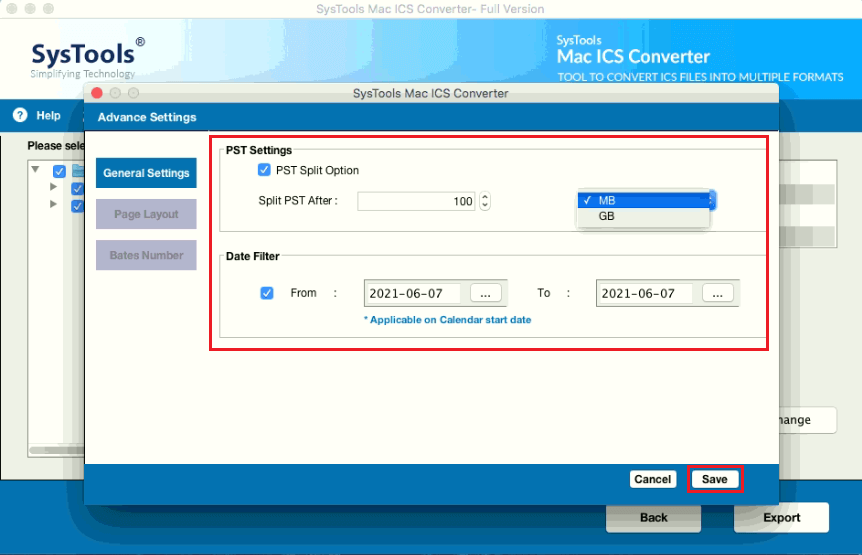Open the Bates Number tab
Screen dimensions: 862x555
[x=146, y=255]
